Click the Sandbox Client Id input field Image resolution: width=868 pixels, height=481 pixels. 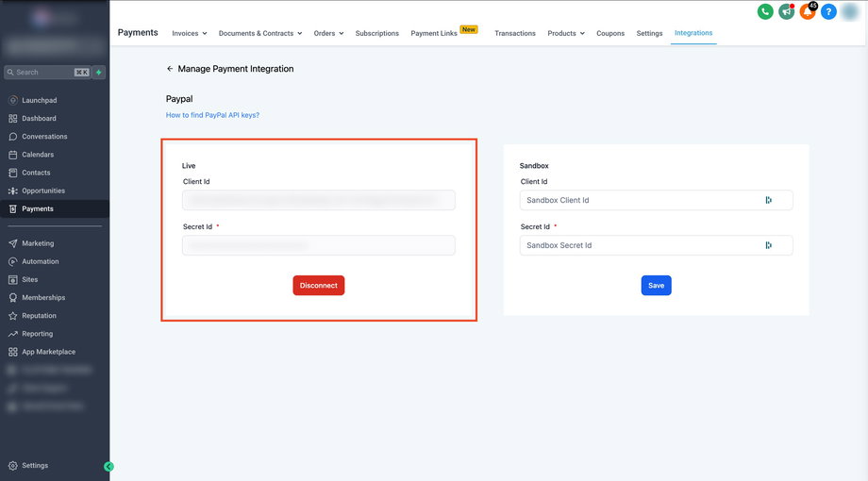[x=642, y=200]
